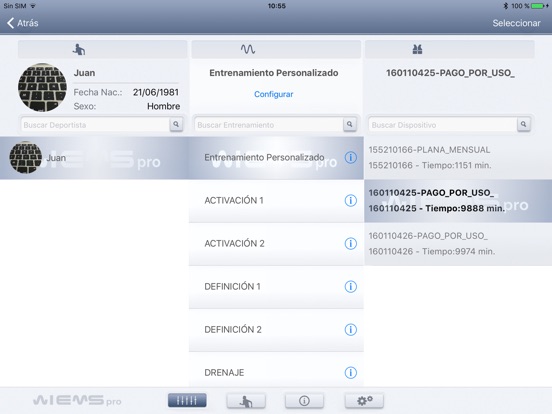Screen dimensions: 552x414
Task: Choose device 160110426-PAGO_POR_USO_
Action: pyautogui.click(x=458, y=244)
